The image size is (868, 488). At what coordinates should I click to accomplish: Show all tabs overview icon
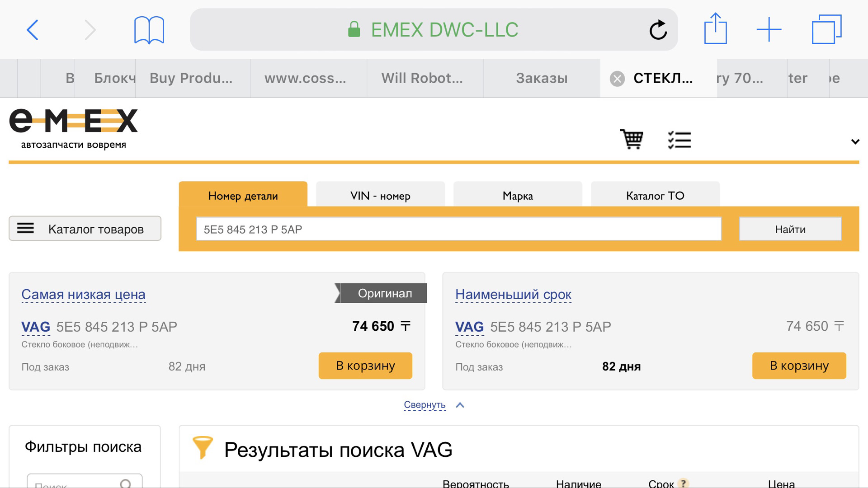826,30
